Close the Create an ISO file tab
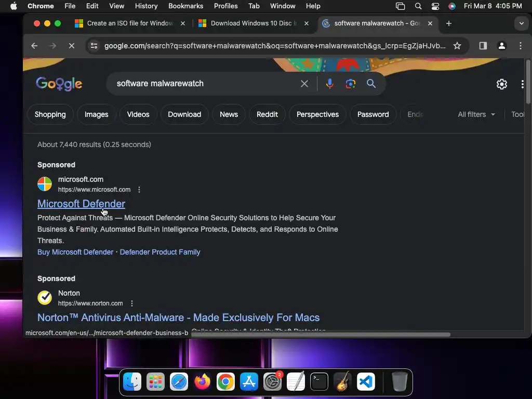This screenshot has width=532, height=399. [182, 23]
